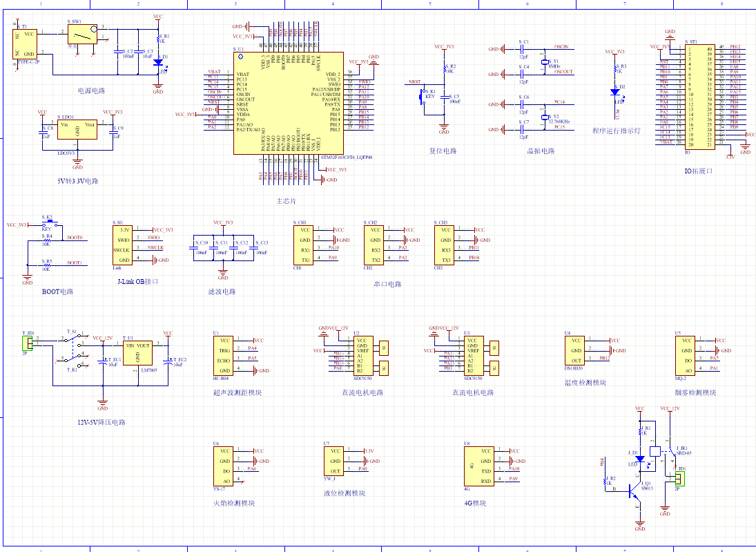This screenshot has height=552, width=756.
Task: Click the 'IO拓展口' label
Action: click(x=699, y=171)
